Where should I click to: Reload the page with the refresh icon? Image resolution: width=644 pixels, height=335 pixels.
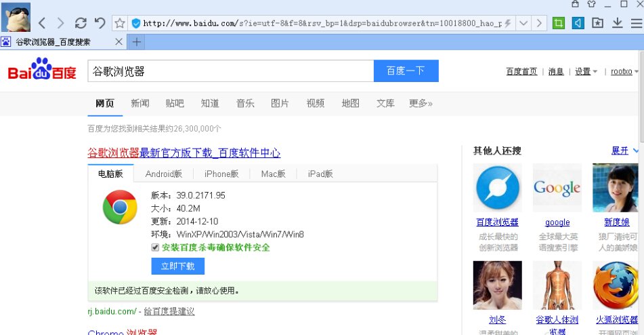pyautogui.click(x=81, y=23)
